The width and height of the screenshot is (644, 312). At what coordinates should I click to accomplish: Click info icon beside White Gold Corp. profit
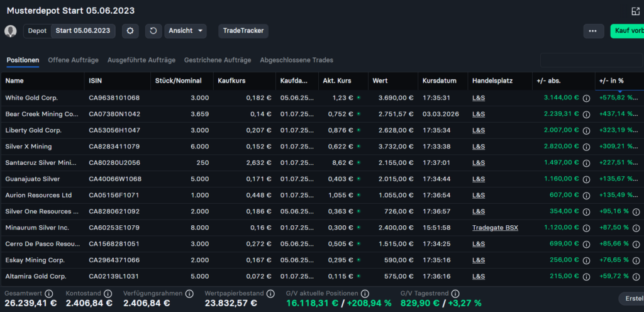pos(586,98)
